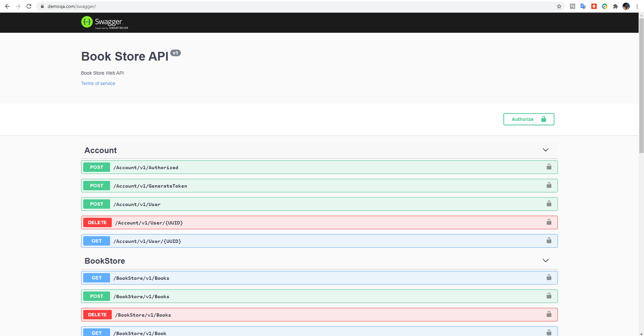The height and width of the screenshot is (336, 644).
Task: Click the green Authorize button
Action: click(528, 119)
